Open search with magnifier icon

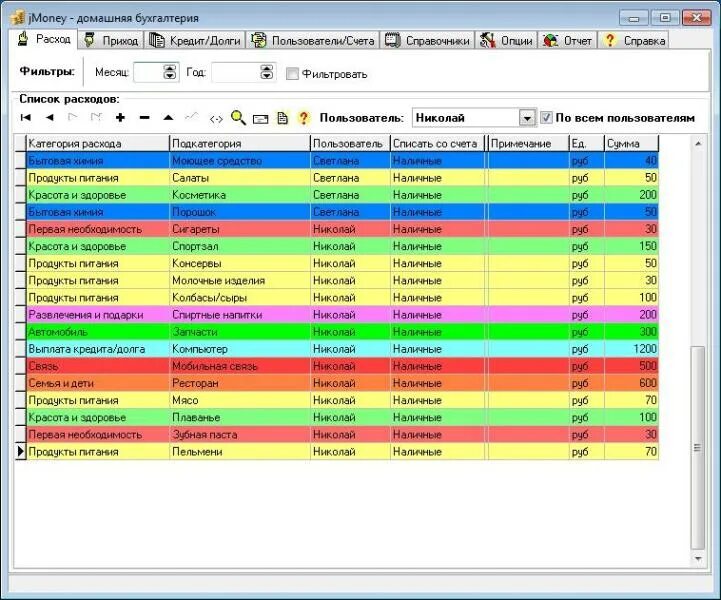click(x=238, y=118)
